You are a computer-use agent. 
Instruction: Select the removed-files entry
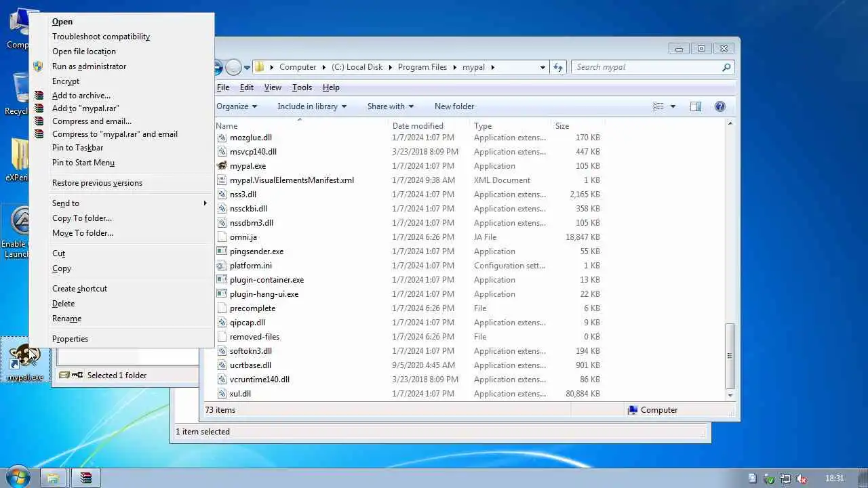(254, 337)
